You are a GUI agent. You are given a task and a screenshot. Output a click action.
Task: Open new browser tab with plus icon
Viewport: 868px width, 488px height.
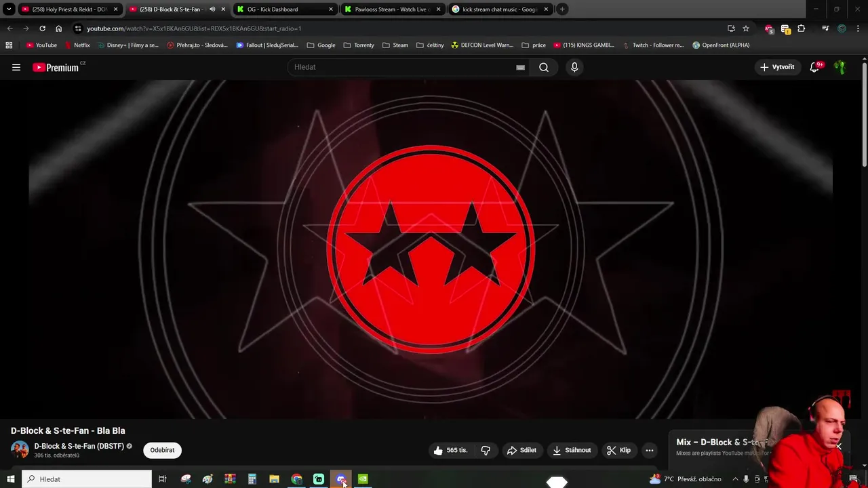pyautogui.click(x=562, y=9)
